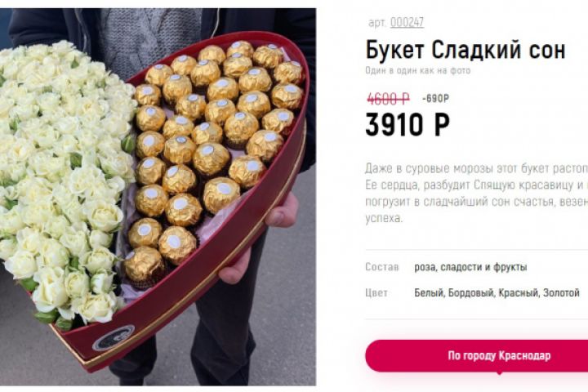This screenshot has height=392, width=588.
Task: Click the current price 3910 Р
Action: pos(408,125)
